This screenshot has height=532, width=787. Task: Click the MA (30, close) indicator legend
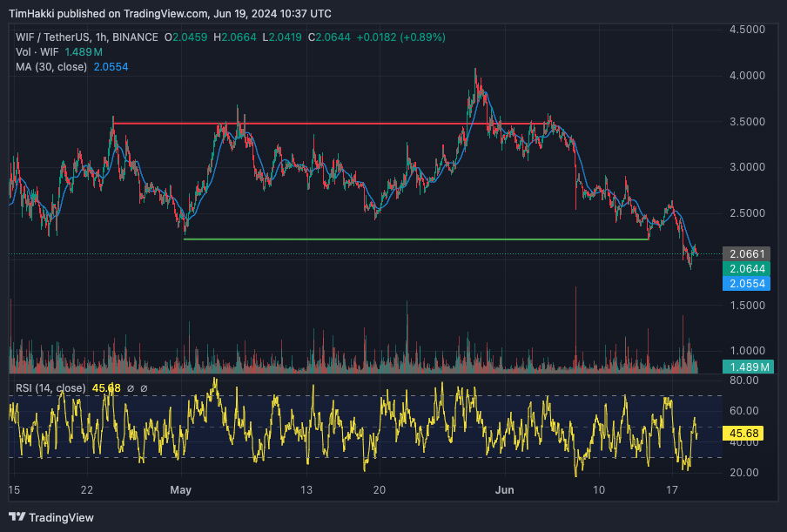tap(51, 67)
